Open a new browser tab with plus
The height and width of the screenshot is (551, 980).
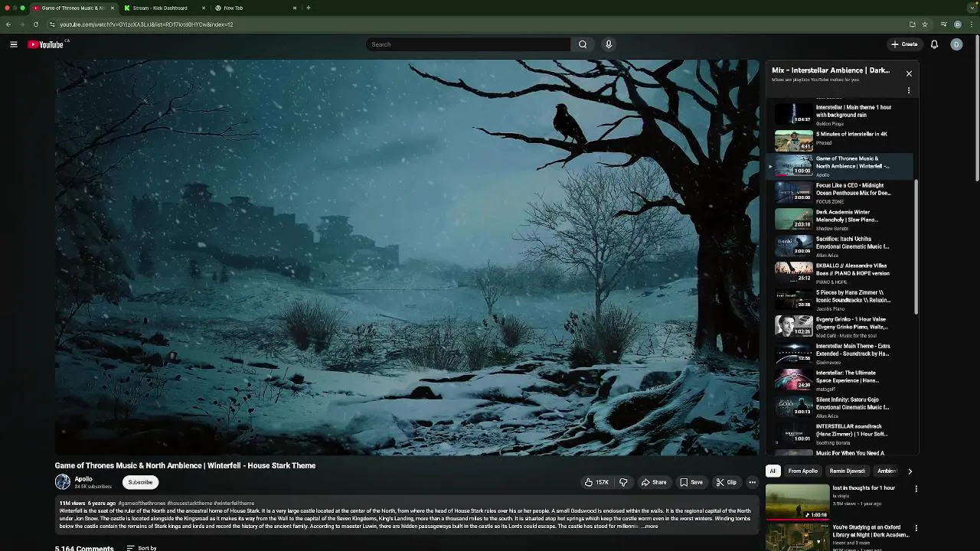click(308, 8)
